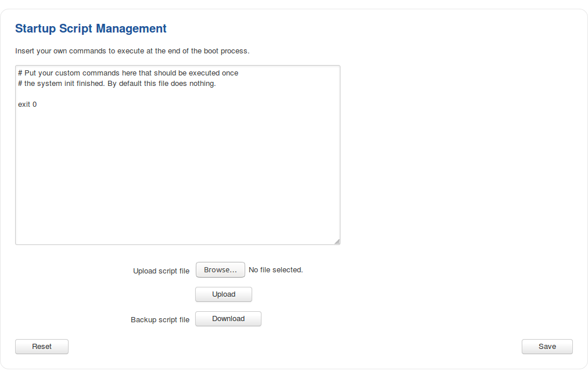Click the word "nothing." in the script

[x=202, y=84]
